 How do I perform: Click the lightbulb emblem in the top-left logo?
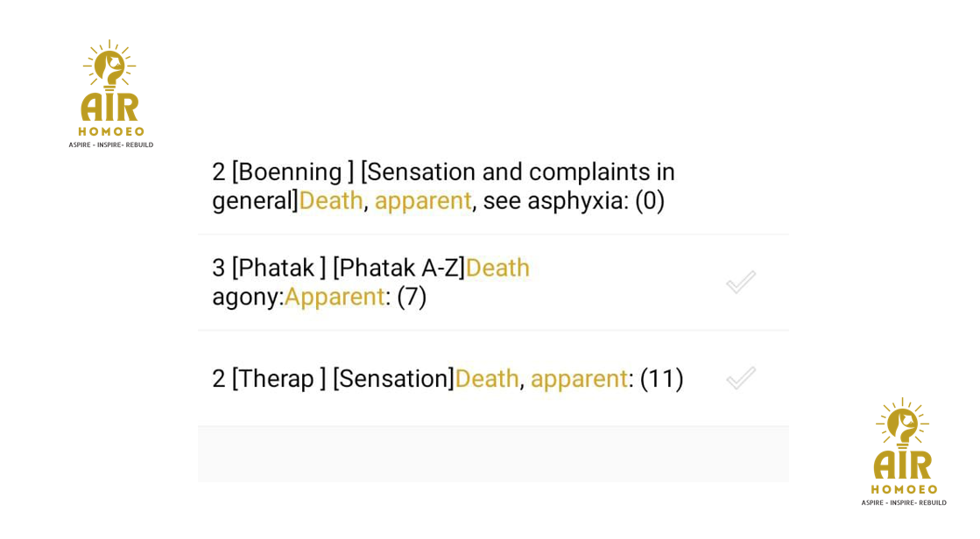109,66
